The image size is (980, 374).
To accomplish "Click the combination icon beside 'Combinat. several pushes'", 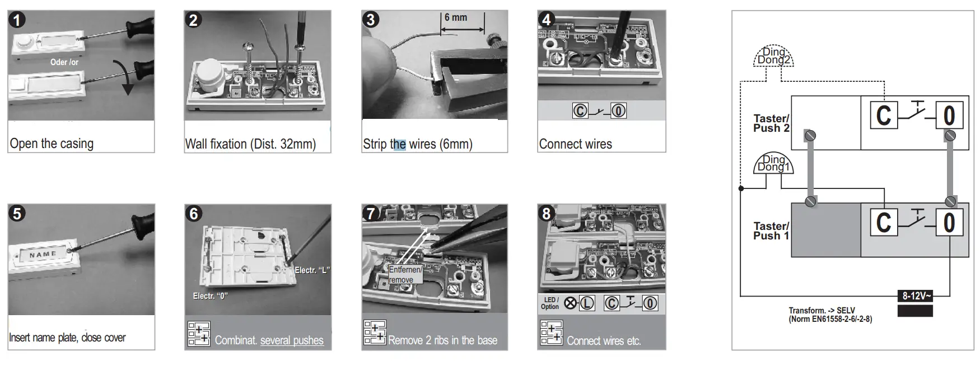I will click(x=199, y=334).
